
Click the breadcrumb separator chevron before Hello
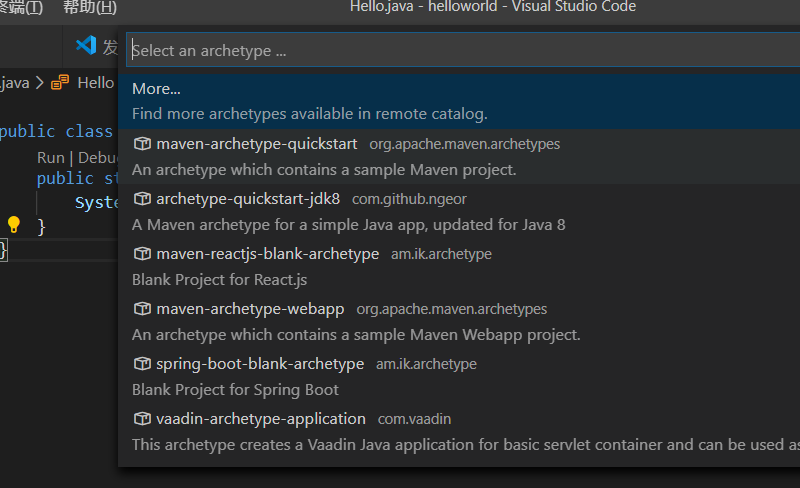coord(40,83)
